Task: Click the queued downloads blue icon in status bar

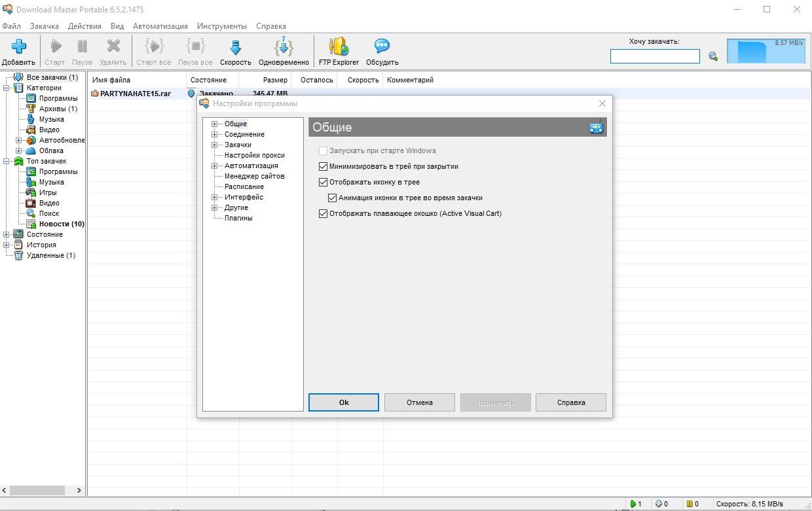Action: click(660, 504)
